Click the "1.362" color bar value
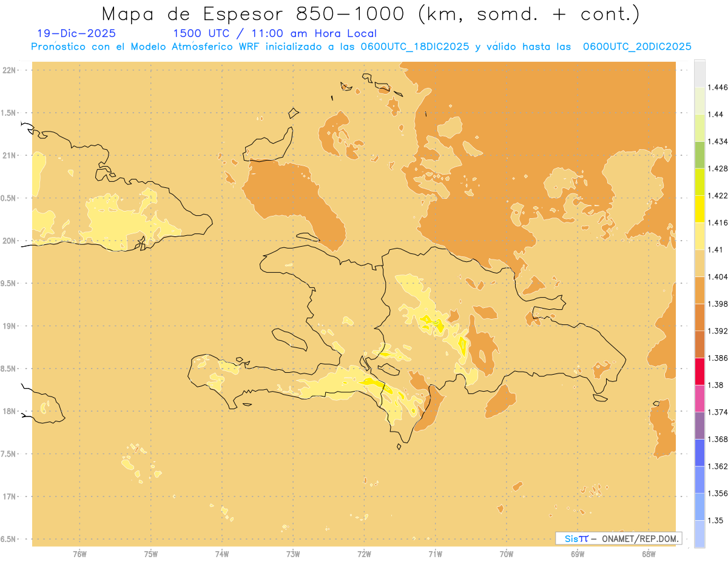Screen dimensions: 728x562 718,466
